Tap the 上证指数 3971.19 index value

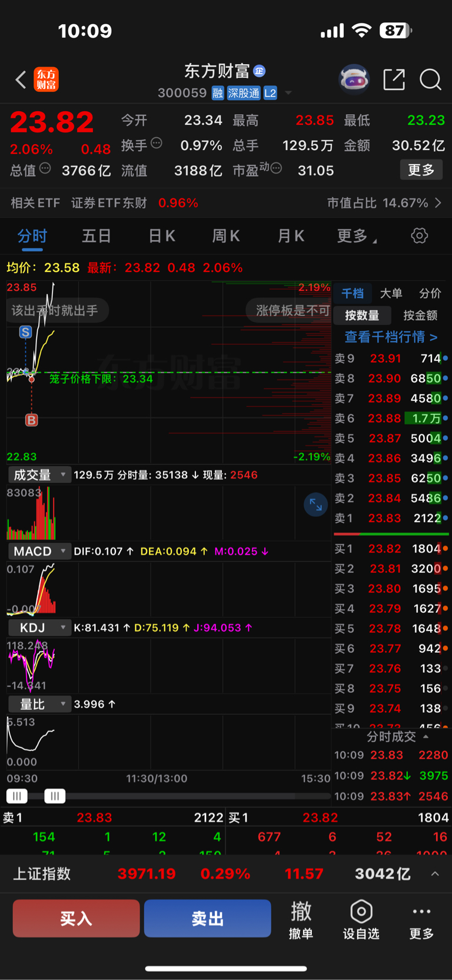(x=147, y=874)
